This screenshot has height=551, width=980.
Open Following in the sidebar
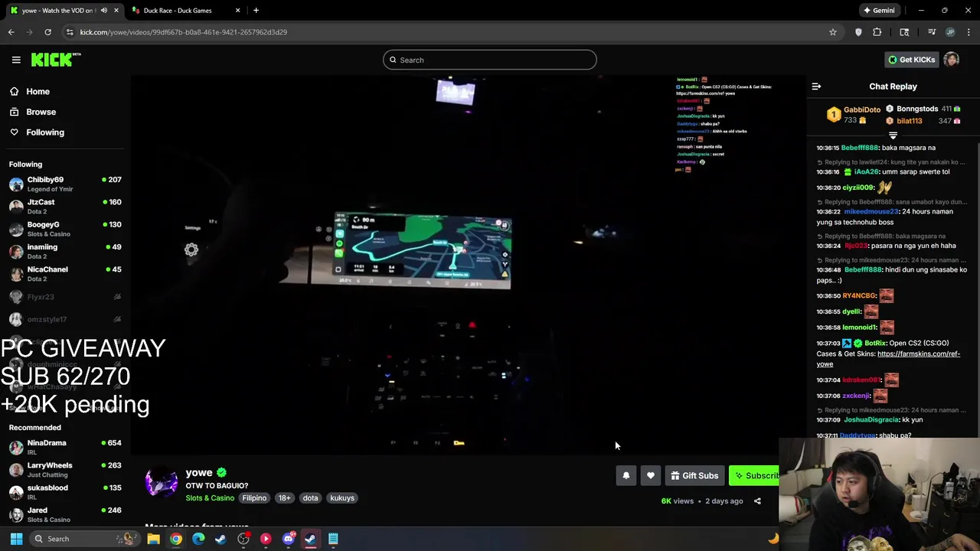coord(45,132)
